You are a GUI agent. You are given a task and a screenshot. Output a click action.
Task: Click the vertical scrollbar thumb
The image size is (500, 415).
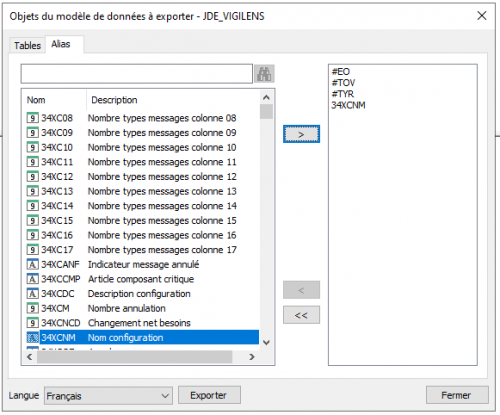coord(266,112)
